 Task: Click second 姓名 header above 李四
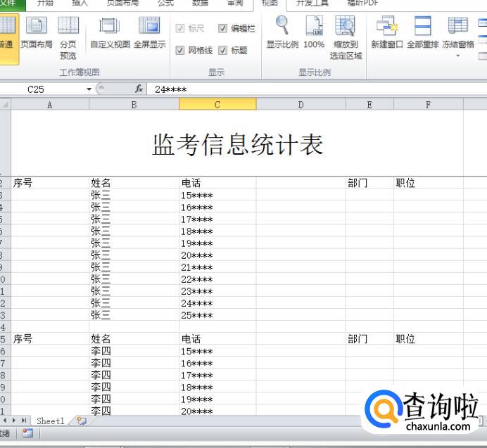point(134,338)
